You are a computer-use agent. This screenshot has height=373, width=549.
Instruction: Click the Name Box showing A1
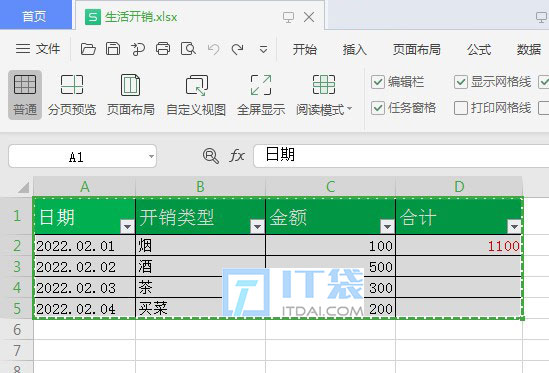pyautogui.click(x=82, y=156)
